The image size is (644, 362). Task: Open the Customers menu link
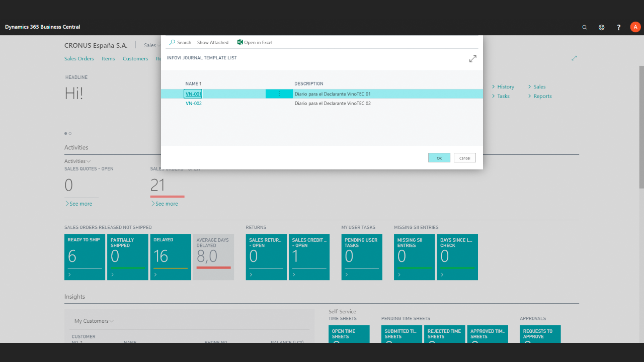coord(135,59)
